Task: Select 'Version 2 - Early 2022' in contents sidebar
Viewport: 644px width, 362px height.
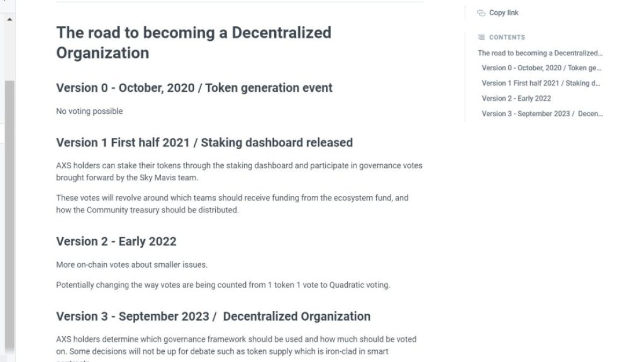Action: (x=516, y=98)
